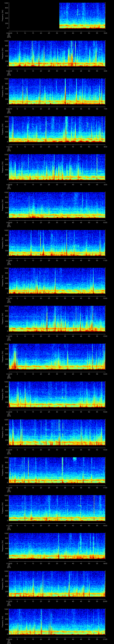Viewport: 114px width, 644px height.
Task: Click the '21:00' end-of-axis label
Action: (x=105, y=639)
